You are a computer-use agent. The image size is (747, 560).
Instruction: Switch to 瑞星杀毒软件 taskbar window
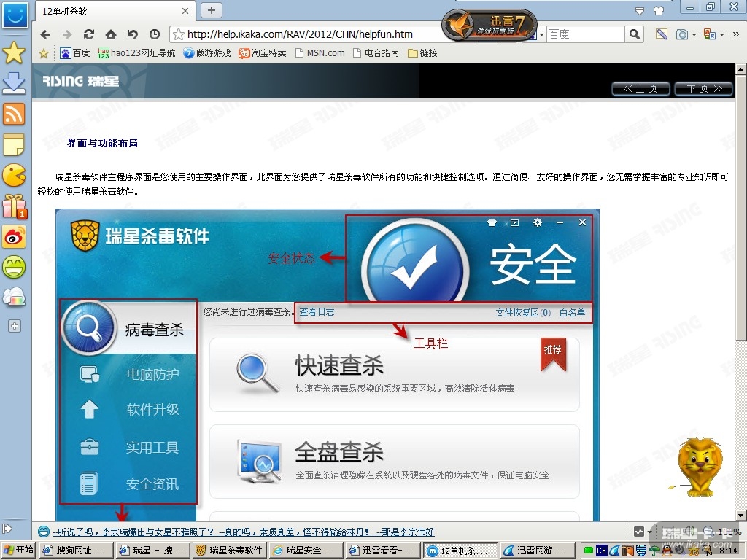pyautogui.click(x=230, y=551)
